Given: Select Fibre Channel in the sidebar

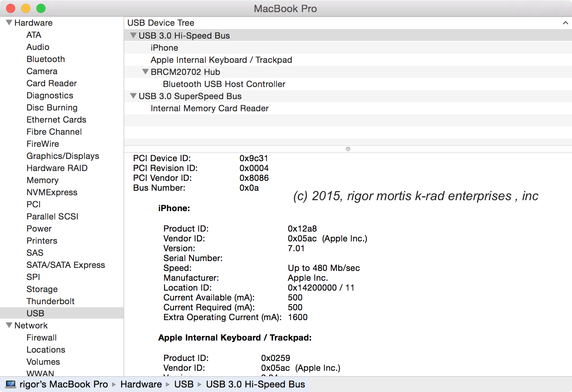Looking at the screenshot, I should 54,132.
